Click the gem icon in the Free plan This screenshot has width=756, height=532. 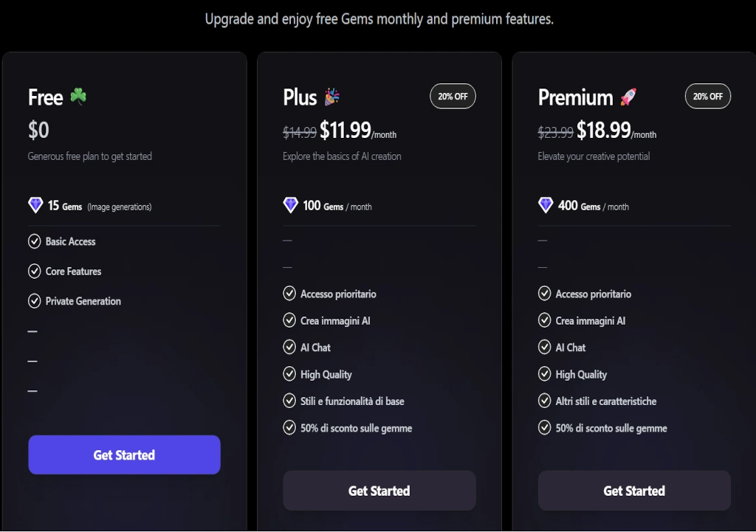[35, 206]
